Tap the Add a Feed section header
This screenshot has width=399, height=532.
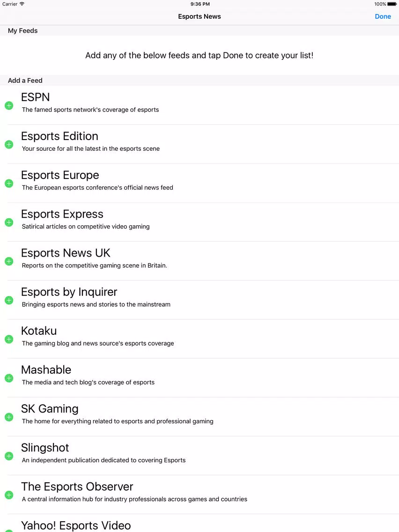pos(25,81)
